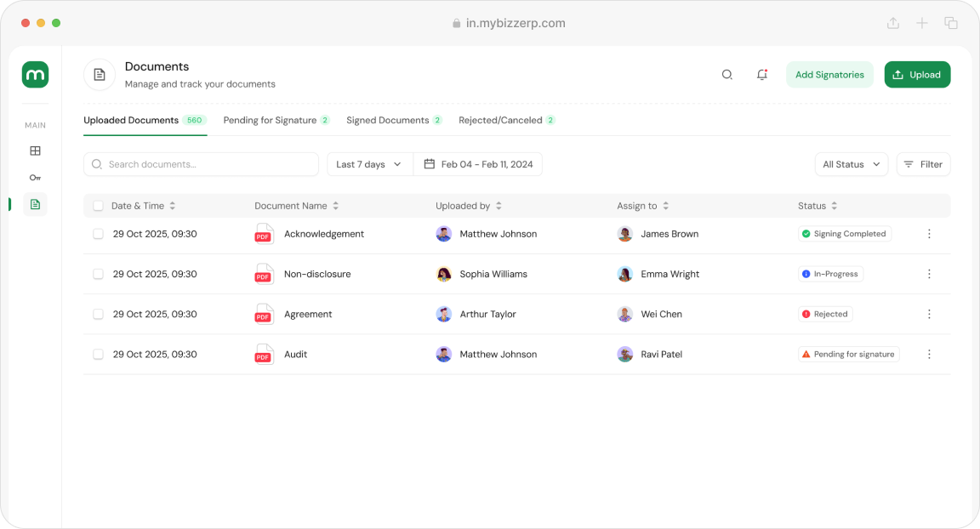The image size is (980, 529).
Task: Check the select-all checkbox in table header
Action: (x=98, y=206)
